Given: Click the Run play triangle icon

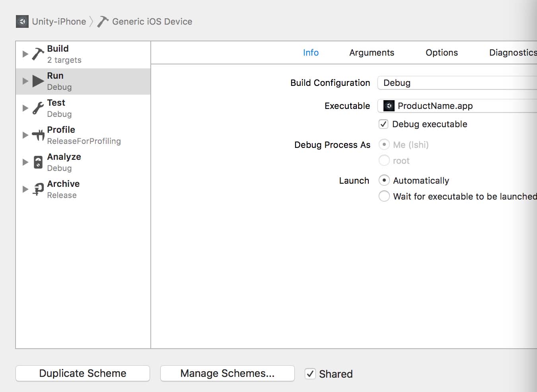Looking at the screenshot, I should pyautogui.click(x=38, y=81).
